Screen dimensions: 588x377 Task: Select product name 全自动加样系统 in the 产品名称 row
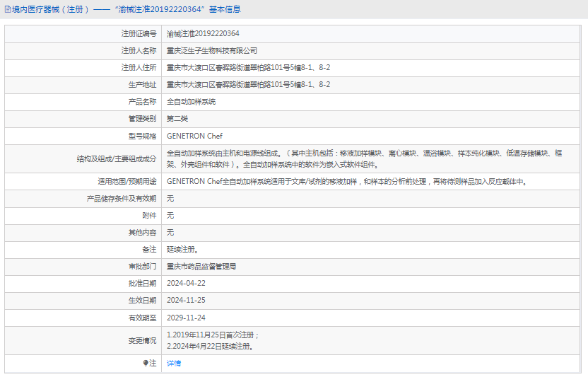(x=192, y=102)
